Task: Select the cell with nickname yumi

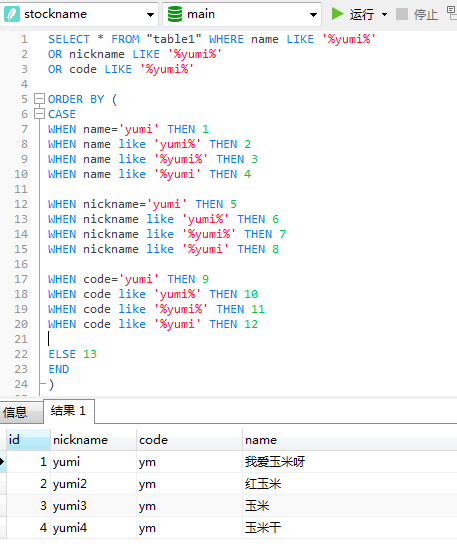Action: (x=93, y=462)
